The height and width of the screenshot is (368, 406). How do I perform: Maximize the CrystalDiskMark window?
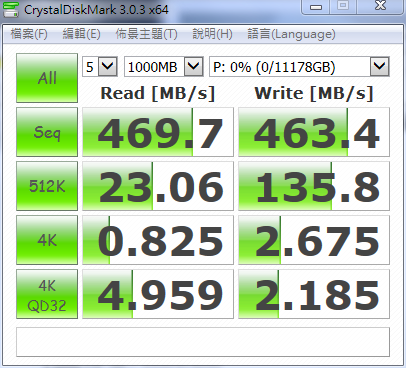click(x=343, y=7)
